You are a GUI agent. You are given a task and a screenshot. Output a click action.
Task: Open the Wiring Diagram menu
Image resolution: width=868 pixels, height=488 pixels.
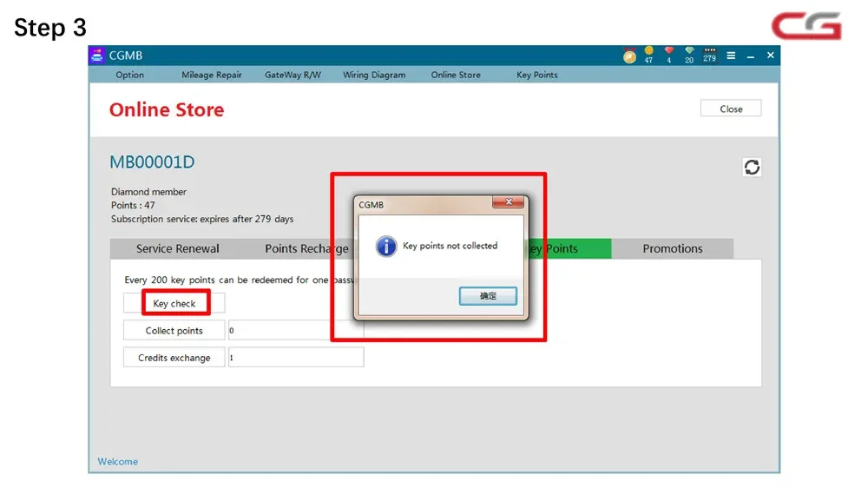(x=374, y=75)
